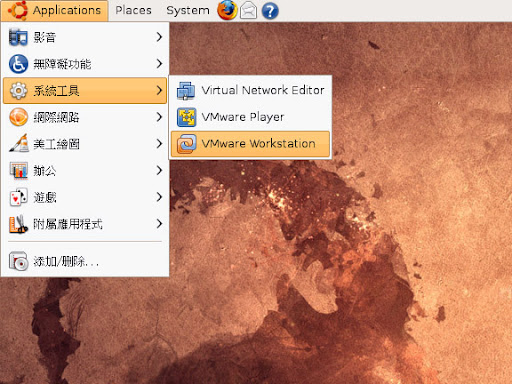
Task: Expand the 系統工具 submenu arrow
Action: click(159, 90)
